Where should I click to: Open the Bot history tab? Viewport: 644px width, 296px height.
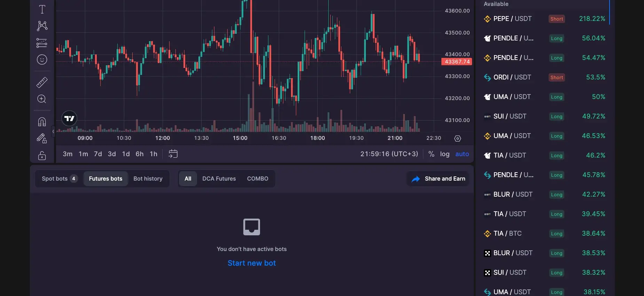(148, 179)
